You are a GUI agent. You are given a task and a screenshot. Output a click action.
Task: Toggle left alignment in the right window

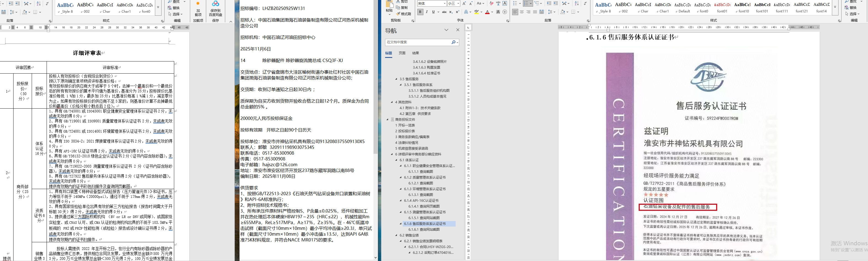[515, 12]
